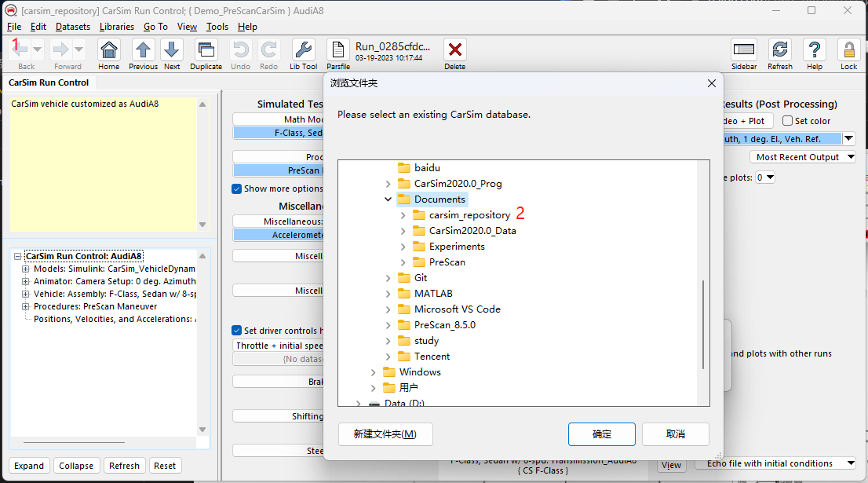868x483 pixels.
Task: Click the folder tree vertical scrollbar
Action: click(x=703, y=324)
